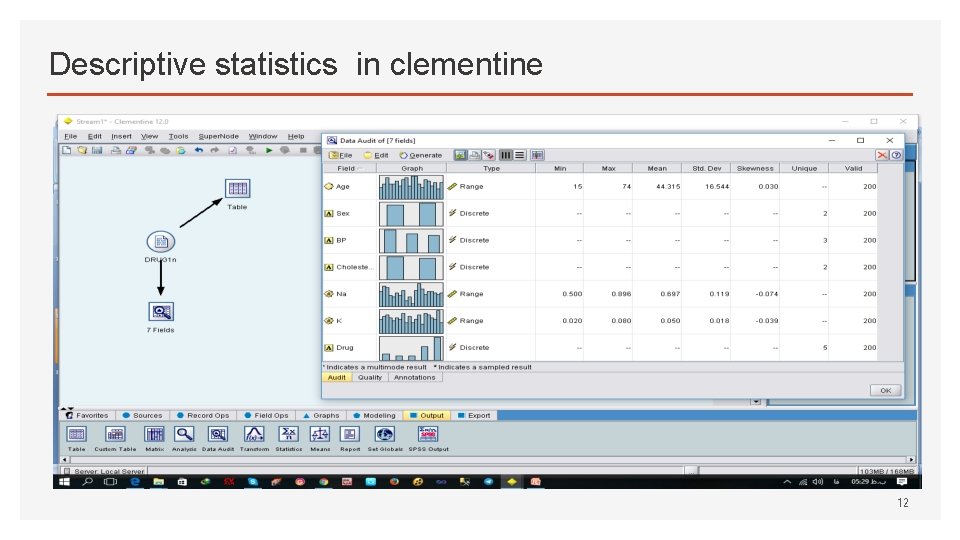Image resolution: width=960 pixels, height=540 pixels.
Task: Select the Audit tab
Action: point(337,377)
